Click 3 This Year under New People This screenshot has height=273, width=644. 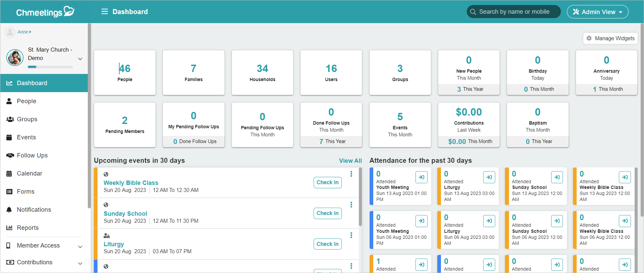coord(469,89)
